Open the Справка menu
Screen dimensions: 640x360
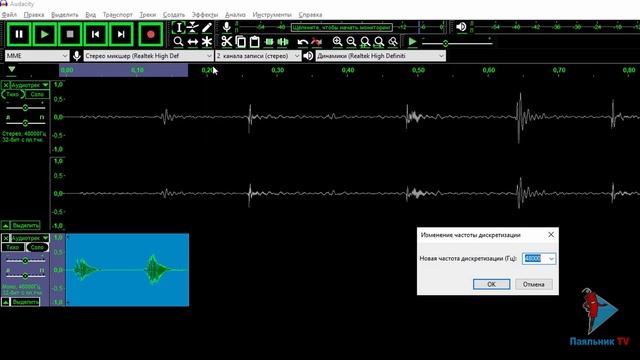pos(310,15)
